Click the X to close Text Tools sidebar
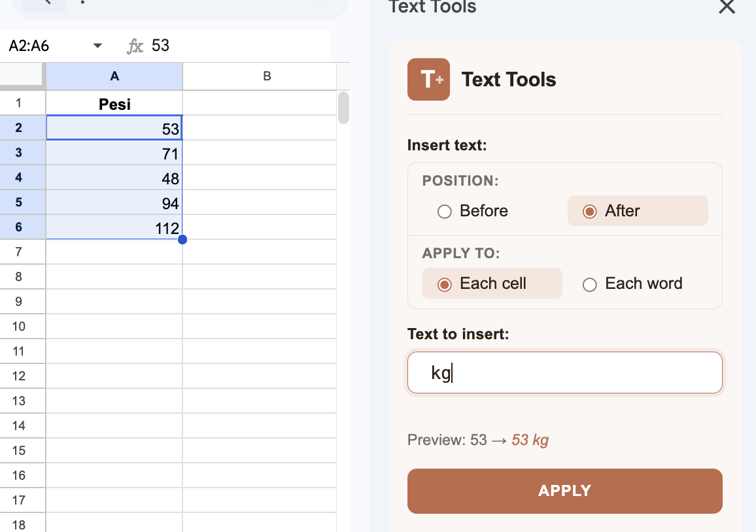The image size is (756, 532). point(726,8)
